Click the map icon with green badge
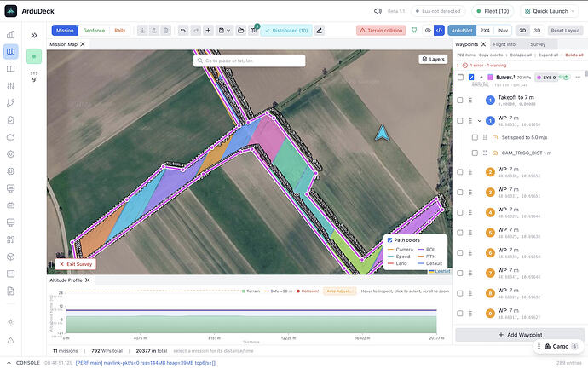This screenshot has height=369, width=588. pyautogui.click(x=254, y=30)
